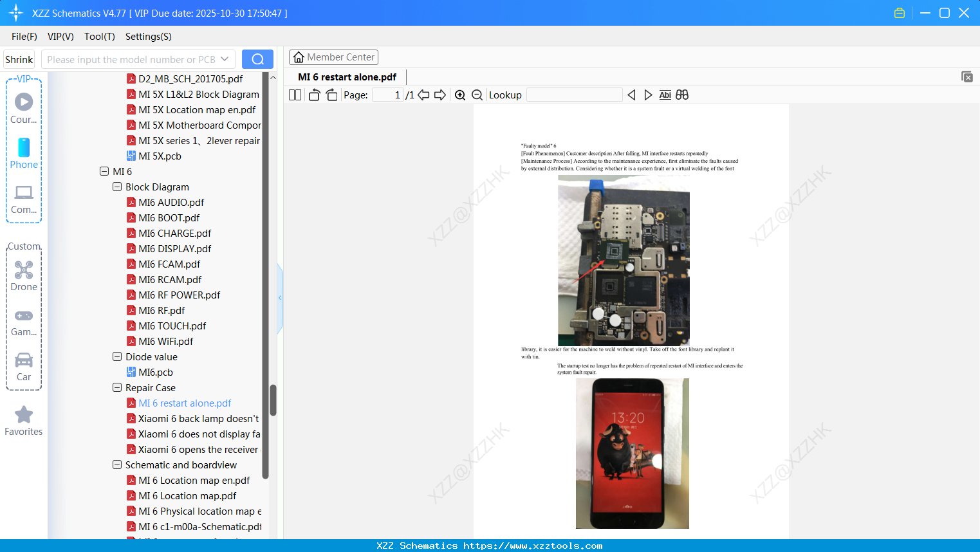The image size is (980, 552).
Task: Open the MI6.pcb file
Action: (156, 372)
